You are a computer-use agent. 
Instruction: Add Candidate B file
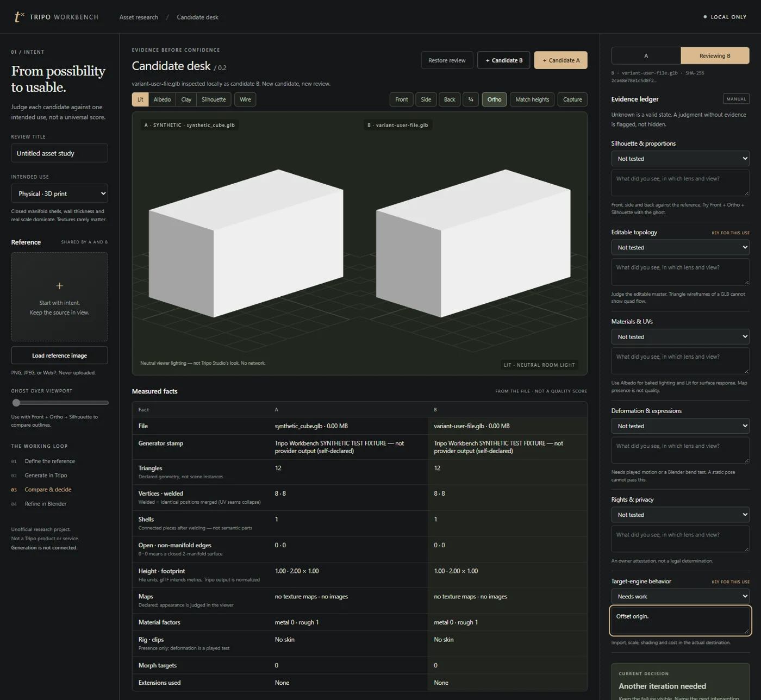(x=504, y=60)
